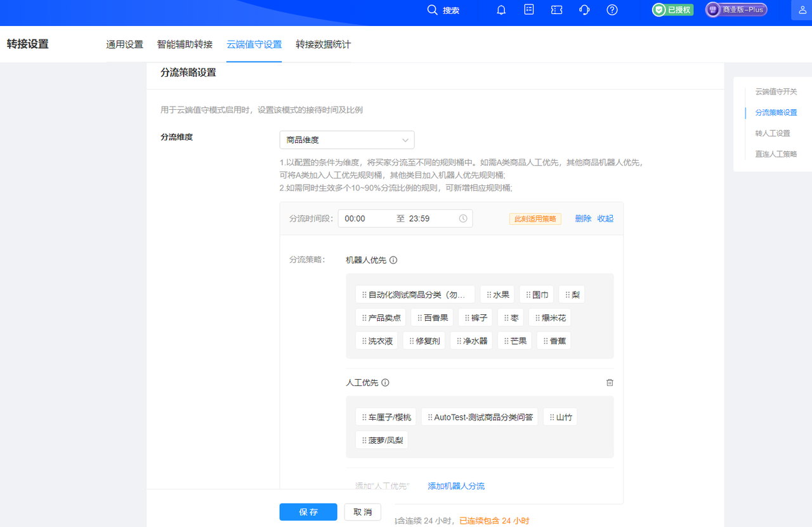Click the 已授权 authorized badge

coord(672,10)
